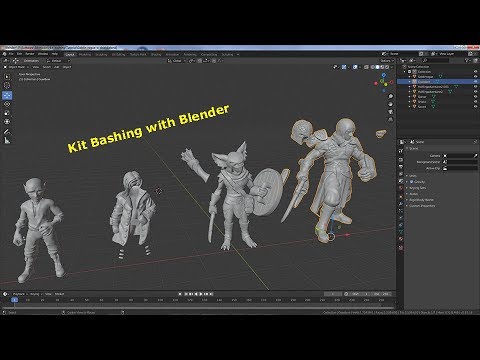This screenshot has width=480, height=360.
Task: Play the animation forward
Action: (x=200, y=294)
